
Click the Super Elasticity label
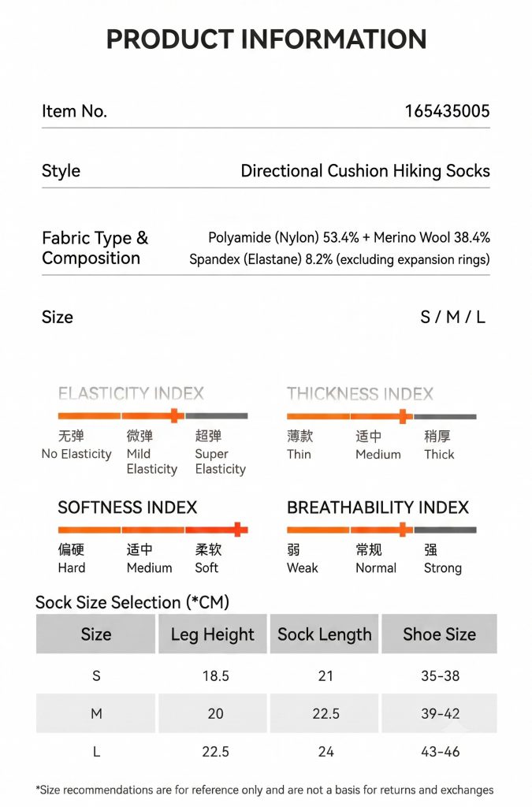pos(220,461)
